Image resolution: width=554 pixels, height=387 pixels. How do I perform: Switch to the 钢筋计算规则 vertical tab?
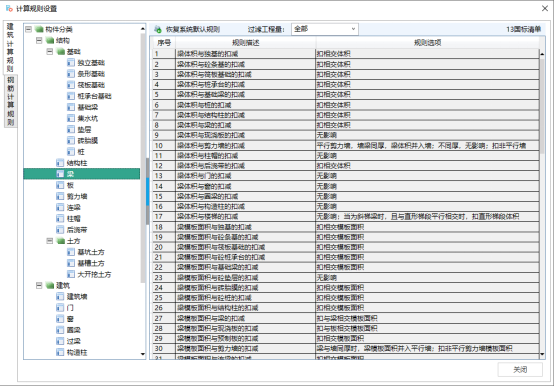11,101
